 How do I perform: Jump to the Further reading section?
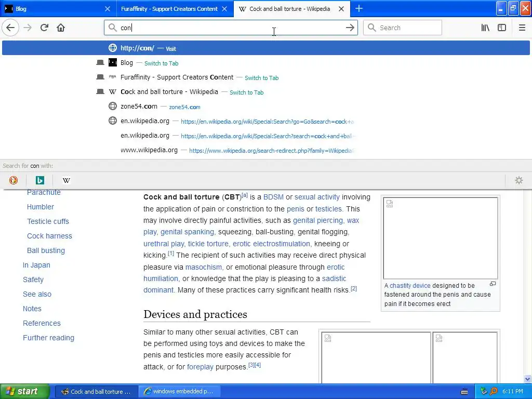(x=48, y=338)
